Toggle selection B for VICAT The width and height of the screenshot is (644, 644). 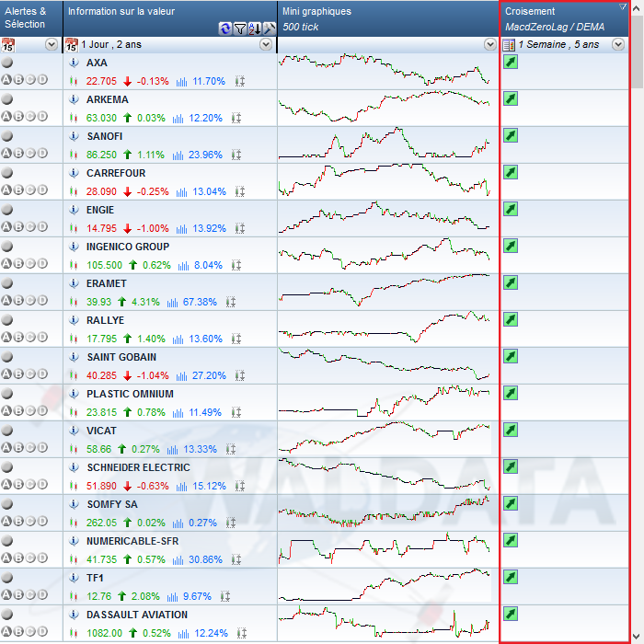(18, 447)
